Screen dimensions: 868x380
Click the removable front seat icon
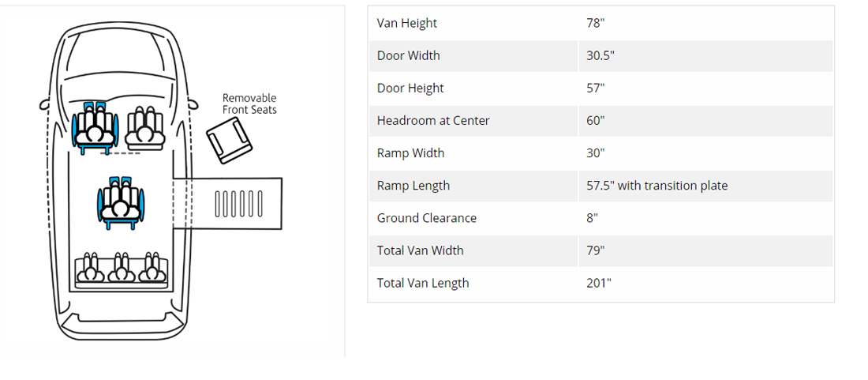pos(230,141)
